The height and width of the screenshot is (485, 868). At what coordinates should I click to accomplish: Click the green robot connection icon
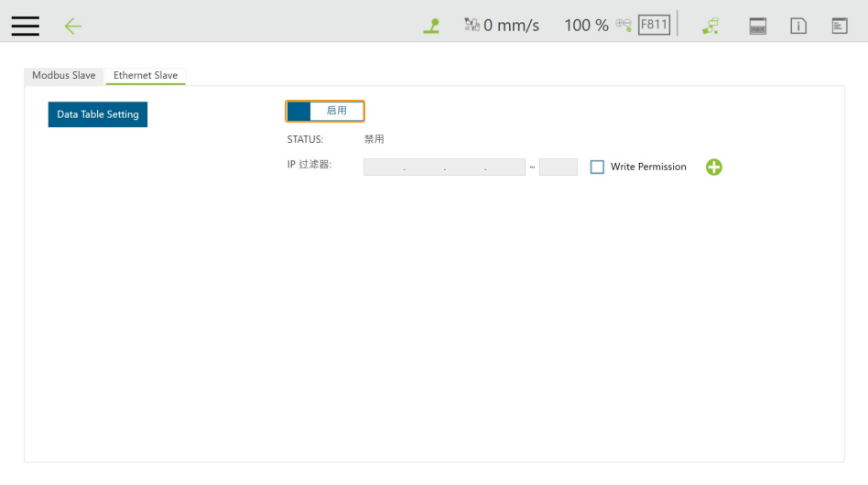point(711,26)
